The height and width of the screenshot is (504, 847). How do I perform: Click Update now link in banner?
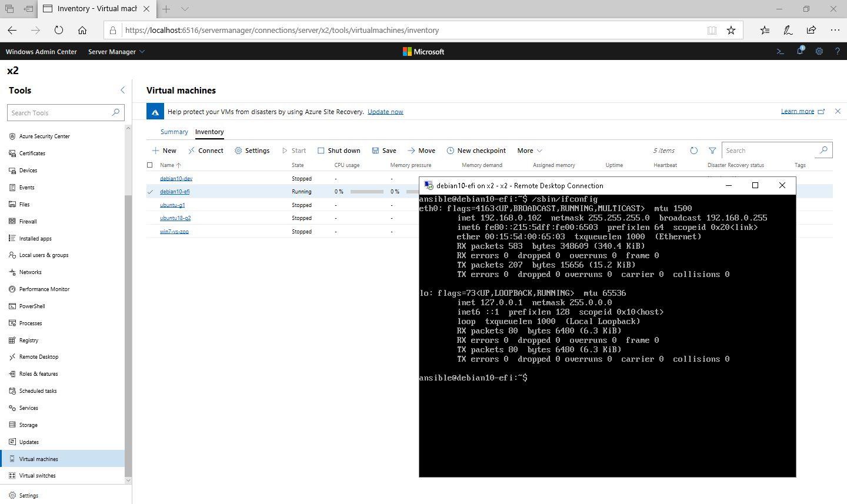[x=385, y=112]
